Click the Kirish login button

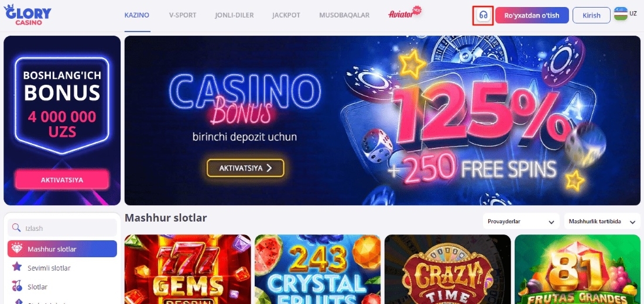click(591, 15)
